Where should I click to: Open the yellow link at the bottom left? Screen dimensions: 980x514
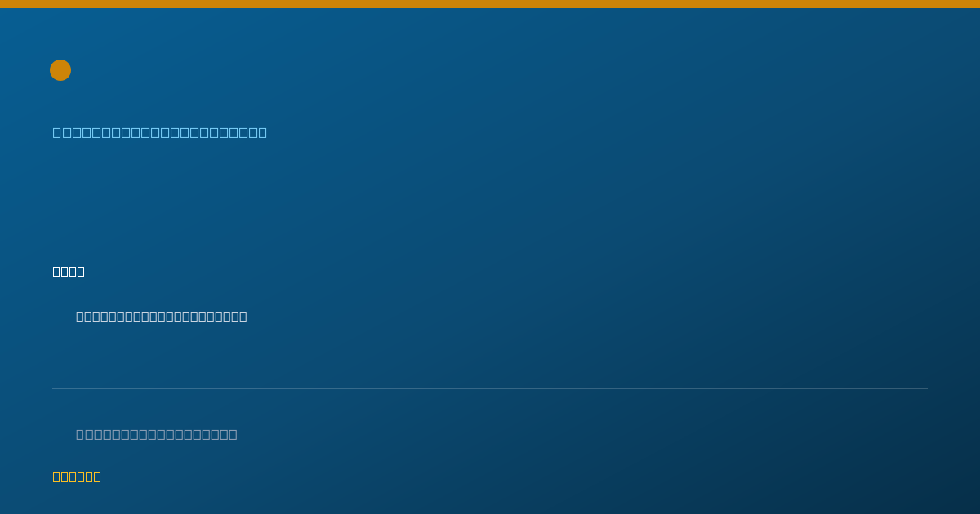77,476
